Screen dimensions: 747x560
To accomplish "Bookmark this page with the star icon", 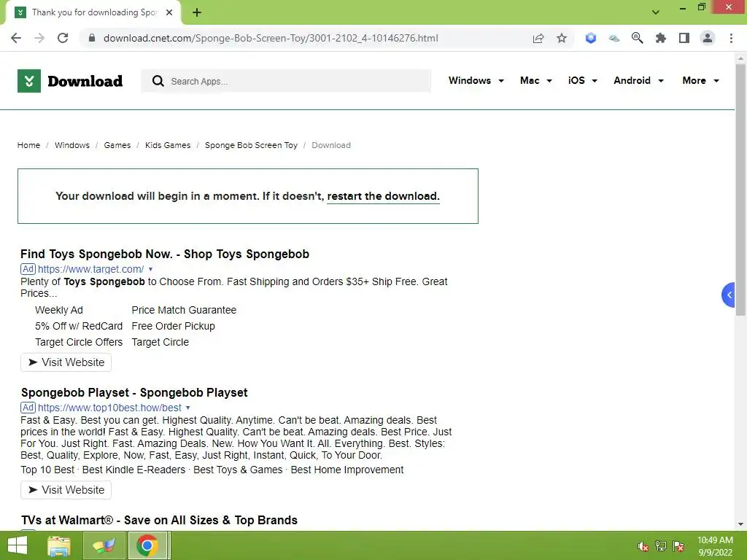I will click(x=562, y=38).
